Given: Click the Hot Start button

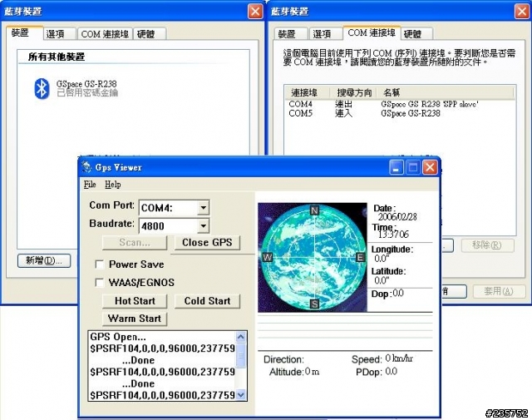Looking at the screenshot, I should [x=135, y=301].
